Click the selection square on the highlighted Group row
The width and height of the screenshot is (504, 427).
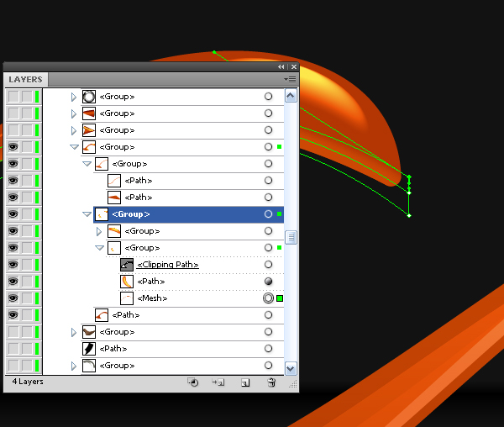(x=280, y=214)
